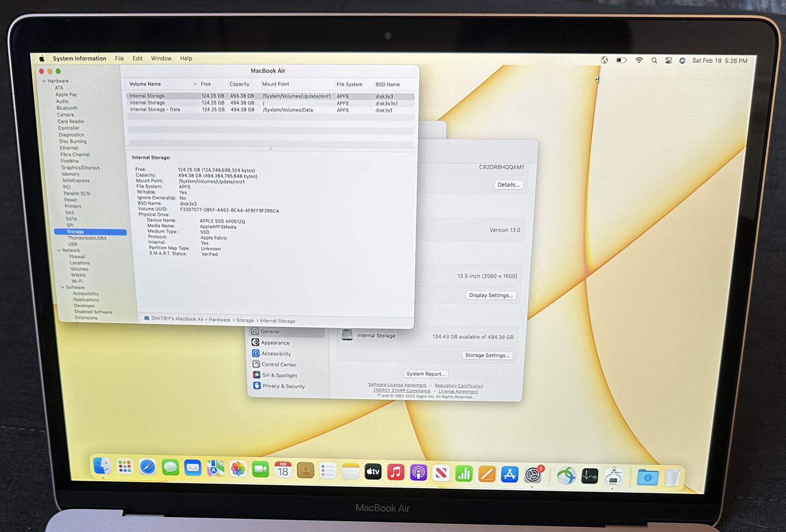Open the System Information app menu
The height and width of the screenshot is (532, 786).
pos(79,58)
